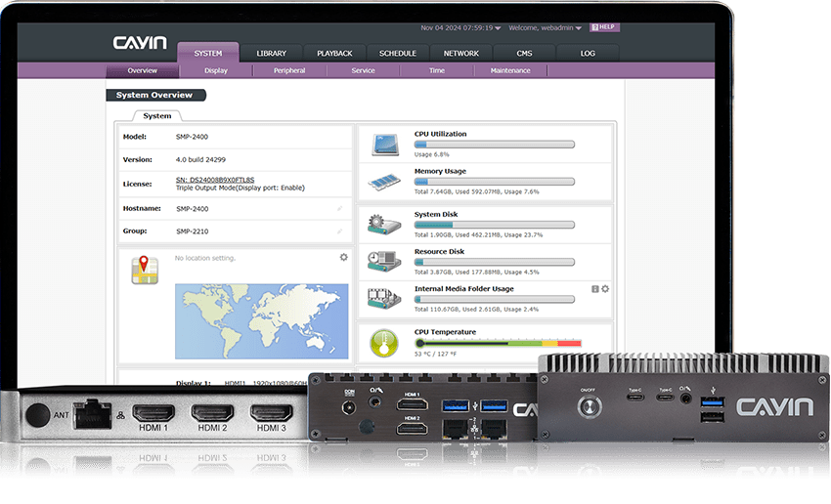The image size is (831, 504).
Task: Switch to the LIBRARY main tab
Action: pos(271,54)
